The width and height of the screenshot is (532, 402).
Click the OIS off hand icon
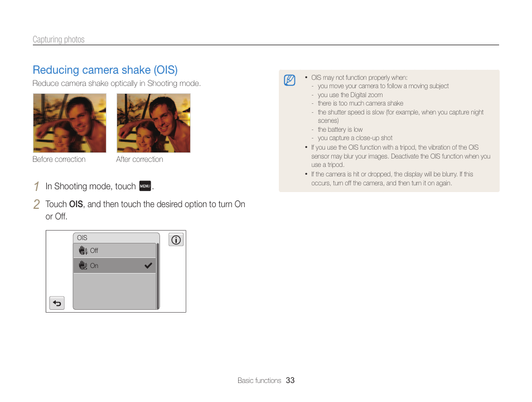(83, 251)
